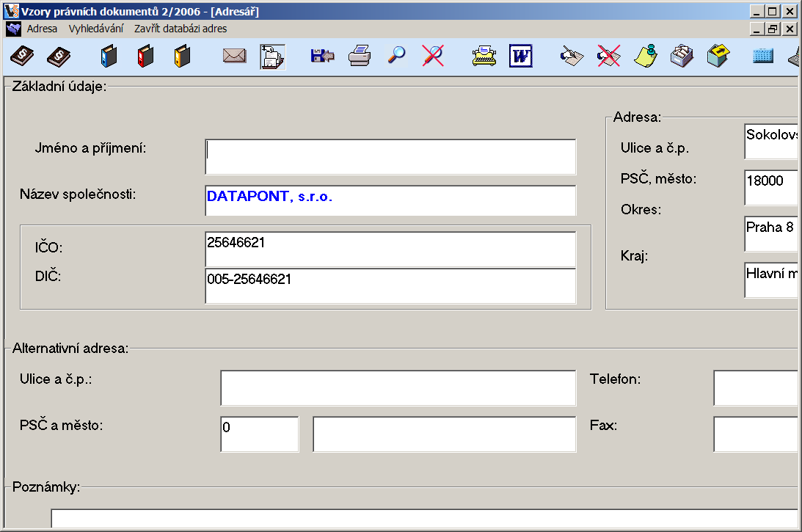Click the Jméno a příjmení input field
Screen dimensions: 802x532
390,156
